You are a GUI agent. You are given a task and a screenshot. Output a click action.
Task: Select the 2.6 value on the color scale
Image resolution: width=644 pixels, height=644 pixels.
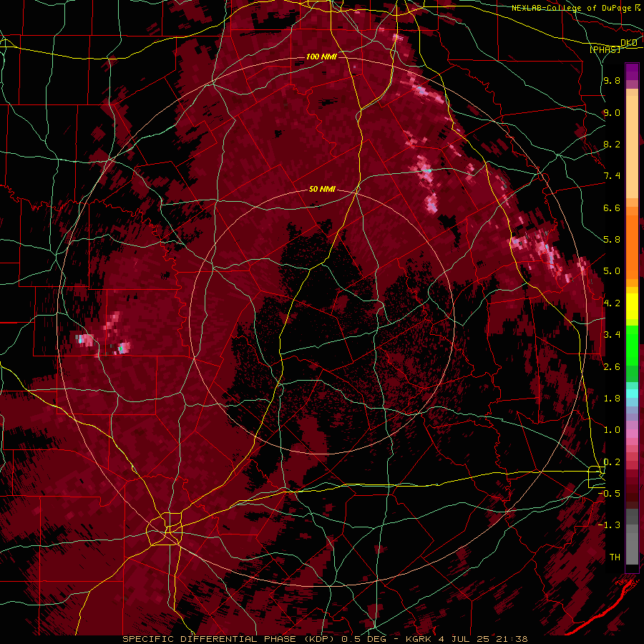[x=612, y=366]
